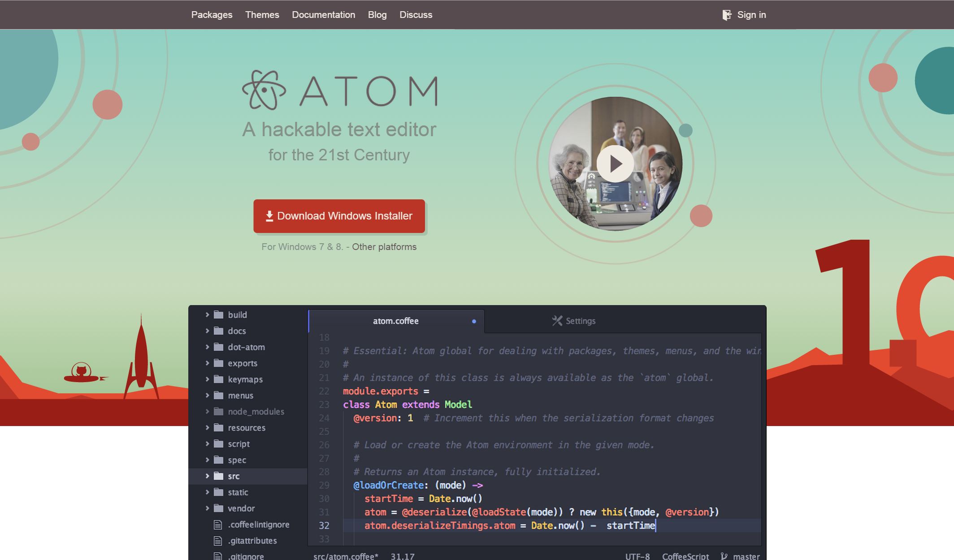The width and height of the screenshot is (954, 560).
Task: Click line number 22 in gutter
Action: 324,391
